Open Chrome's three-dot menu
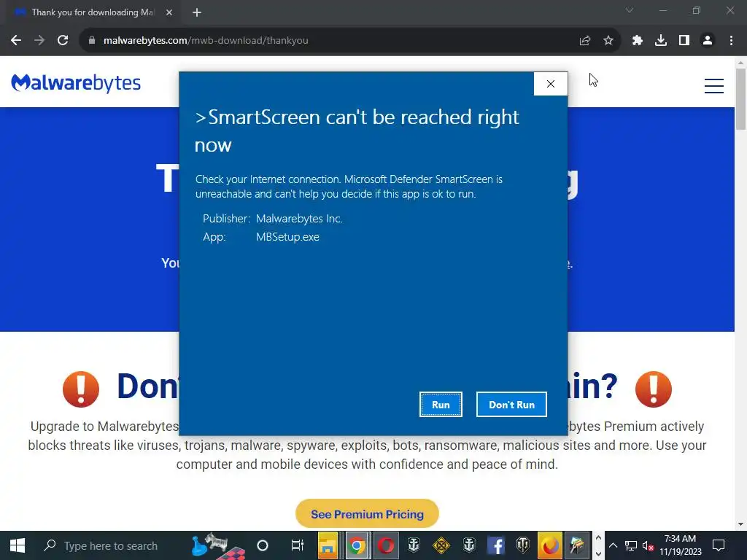Viewport: 747px width, 560px height. [x=731, y=41]
